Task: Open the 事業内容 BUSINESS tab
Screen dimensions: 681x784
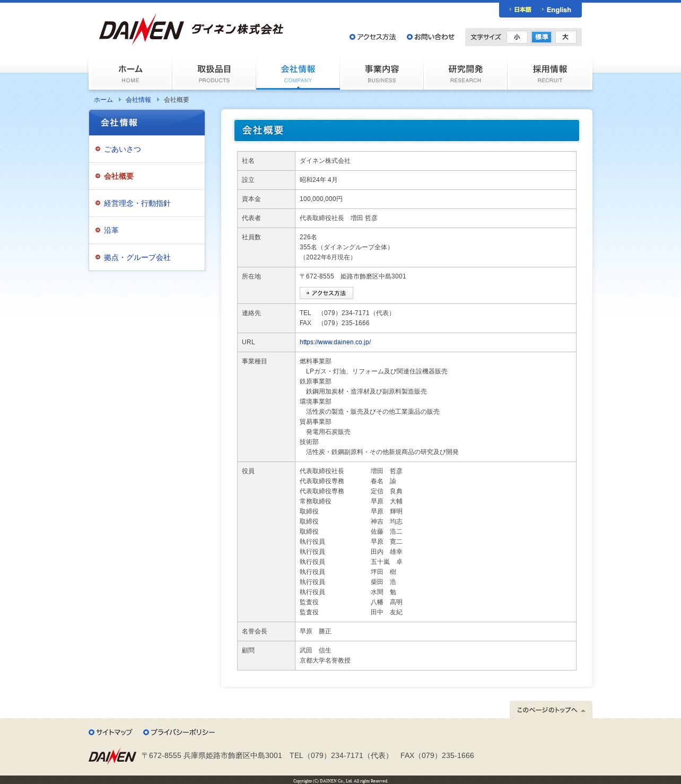Action: coord(382,74)
